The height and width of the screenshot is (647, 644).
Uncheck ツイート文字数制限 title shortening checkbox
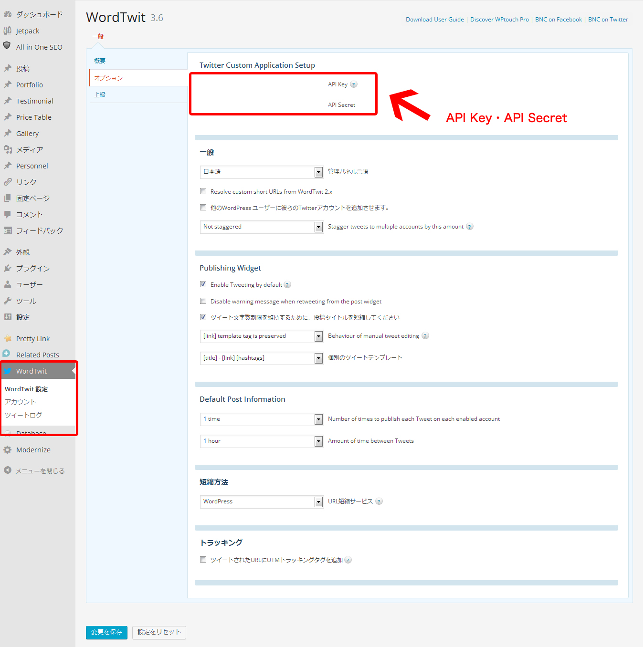[x=203, y=317]
